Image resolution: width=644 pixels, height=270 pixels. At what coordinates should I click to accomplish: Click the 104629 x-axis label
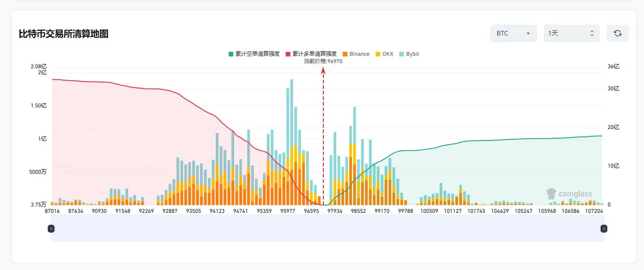[500, 211]
